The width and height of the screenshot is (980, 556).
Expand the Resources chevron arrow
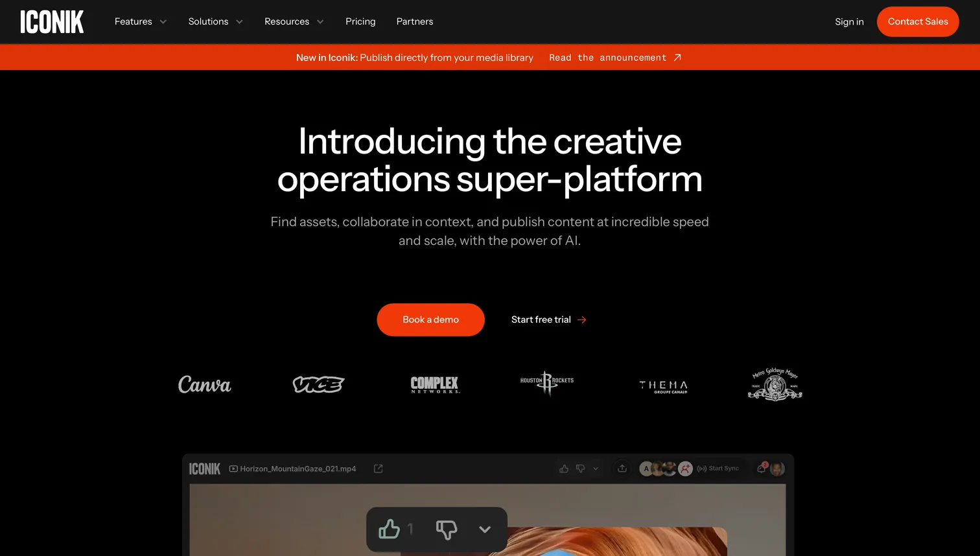point(320,22)
